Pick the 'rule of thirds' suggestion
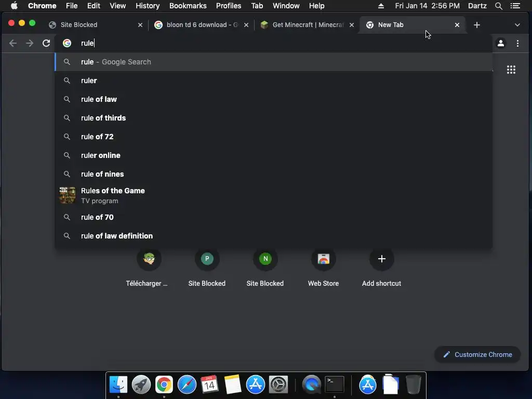This screenshot has height=399, width=532. click(x=273, y=118)
